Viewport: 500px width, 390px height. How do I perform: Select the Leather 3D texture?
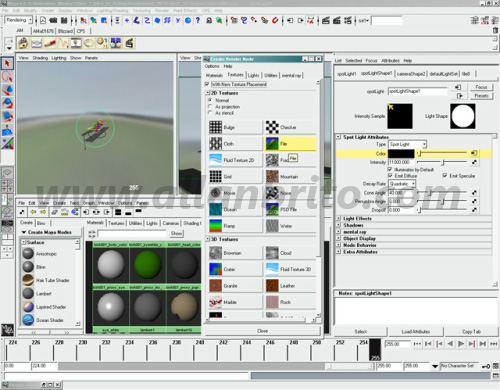290,286
